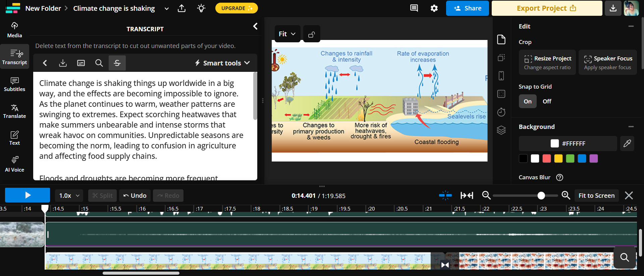Select the yellow background swatch

558,158
